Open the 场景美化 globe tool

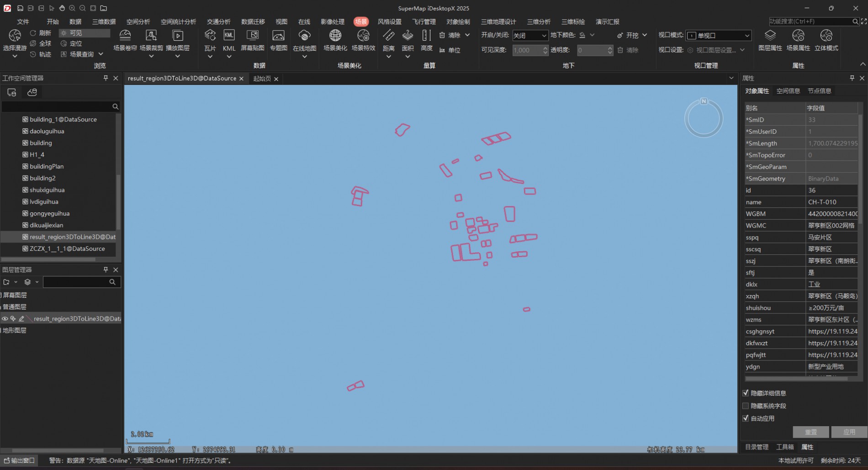pos(335,36)
